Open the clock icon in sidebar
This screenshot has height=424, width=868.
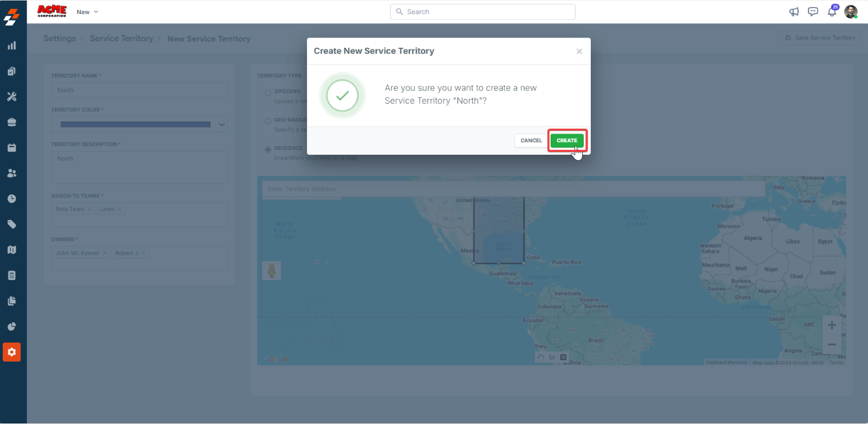[12, 199]
